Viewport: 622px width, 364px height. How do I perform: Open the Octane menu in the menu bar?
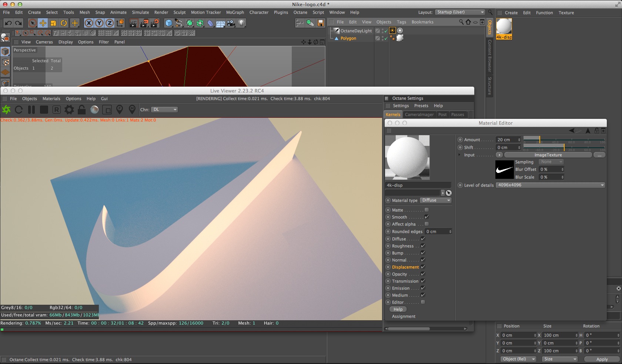pos(300,12)
